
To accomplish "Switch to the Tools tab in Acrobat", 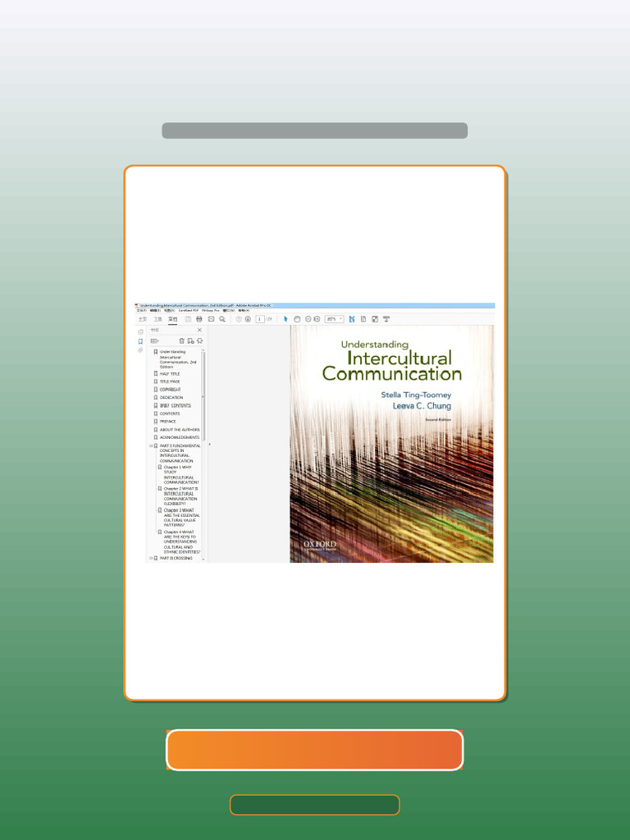I will (x=157, y=319).
